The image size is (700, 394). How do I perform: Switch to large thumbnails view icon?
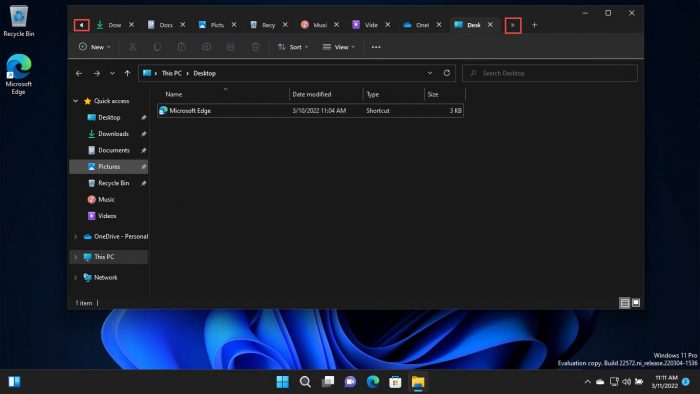click(636, 303)
